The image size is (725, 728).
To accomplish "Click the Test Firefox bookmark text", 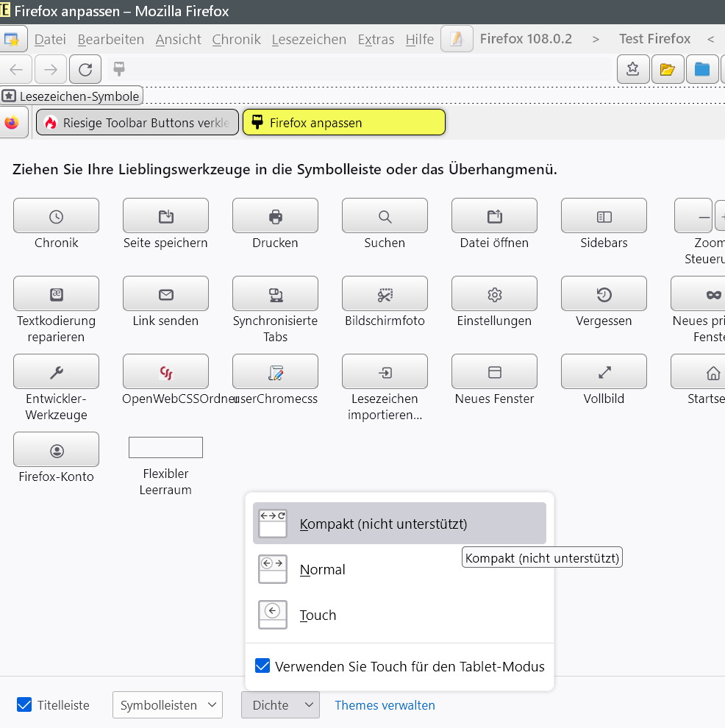I will click(x=654, y=38).
